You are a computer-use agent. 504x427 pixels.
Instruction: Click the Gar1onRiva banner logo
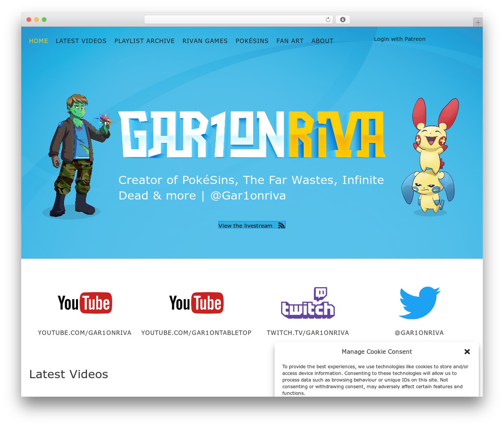[x=252, y=134]
